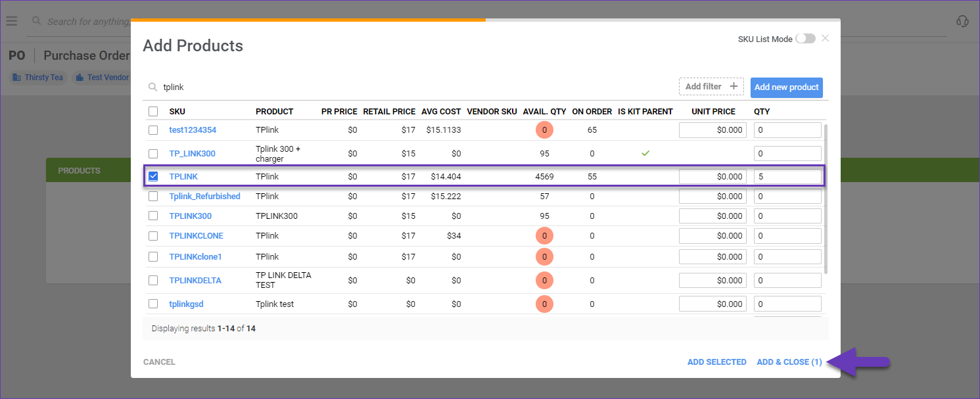Check the TPLINKDELTA row checkbox
Image resolution: width=980 pixels, height=399 pixels.
point(153,280)
